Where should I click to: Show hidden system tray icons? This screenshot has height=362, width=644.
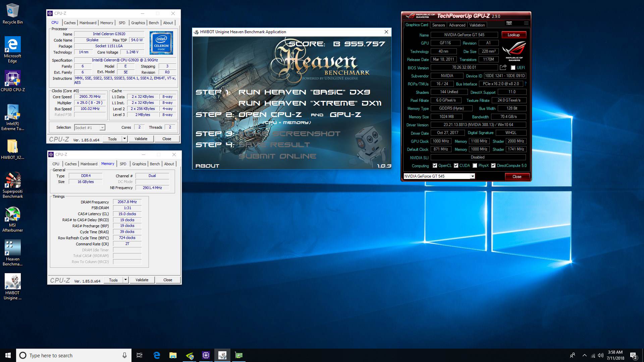click(x=585, y=355)
